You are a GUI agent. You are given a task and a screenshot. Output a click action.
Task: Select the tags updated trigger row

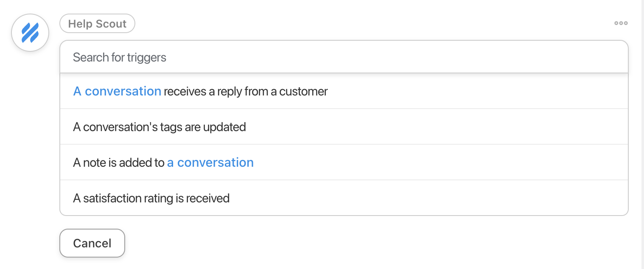344,127
